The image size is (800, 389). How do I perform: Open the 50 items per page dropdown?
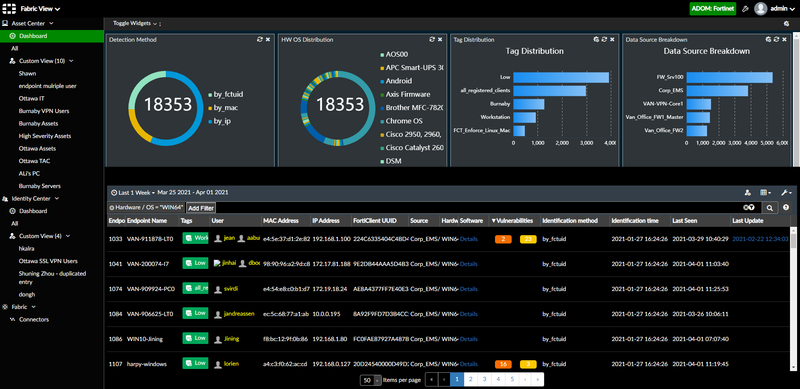click(x=371, y=380)
